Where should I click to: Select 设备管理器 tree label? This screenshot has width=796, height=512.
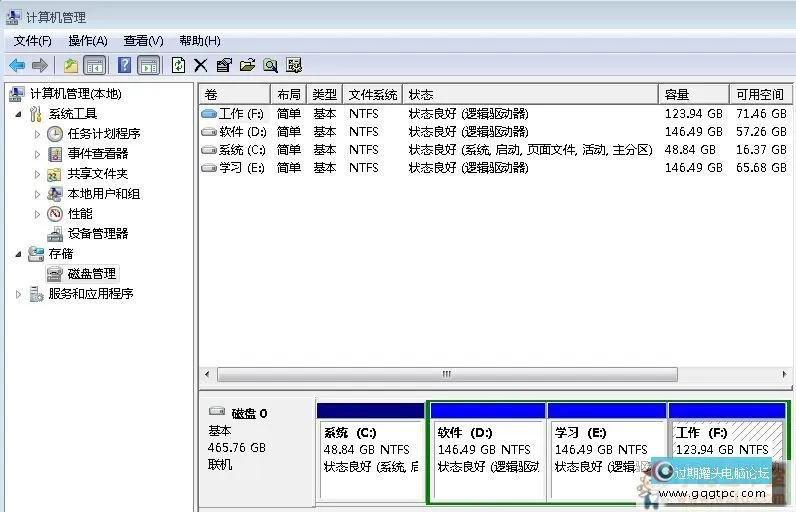point(98,234)
